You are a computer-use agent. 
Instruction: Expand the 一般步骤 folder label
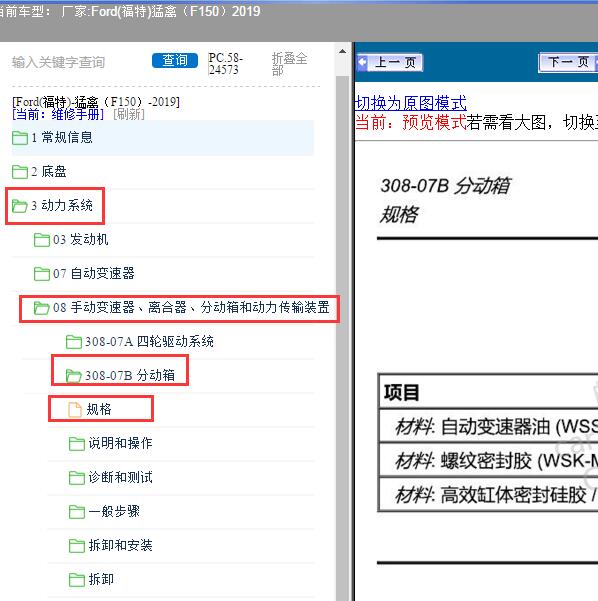(x=114, y=511)
